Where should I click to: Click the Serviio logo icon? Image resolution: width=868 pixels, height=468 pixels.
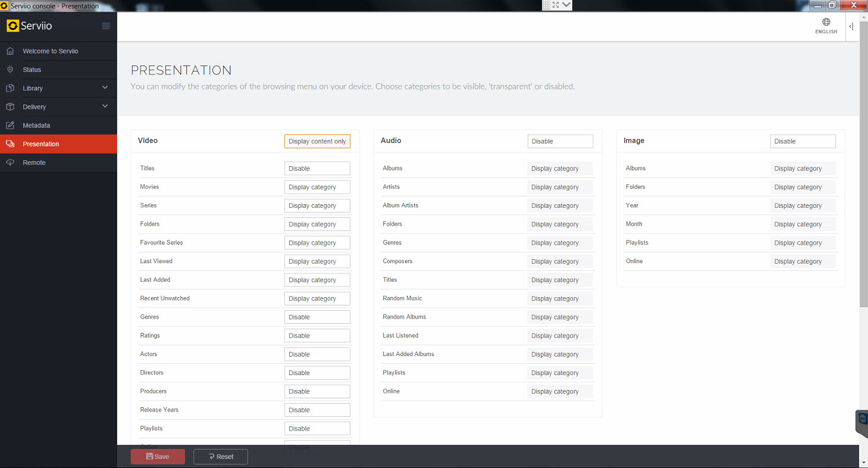point(12,26)
